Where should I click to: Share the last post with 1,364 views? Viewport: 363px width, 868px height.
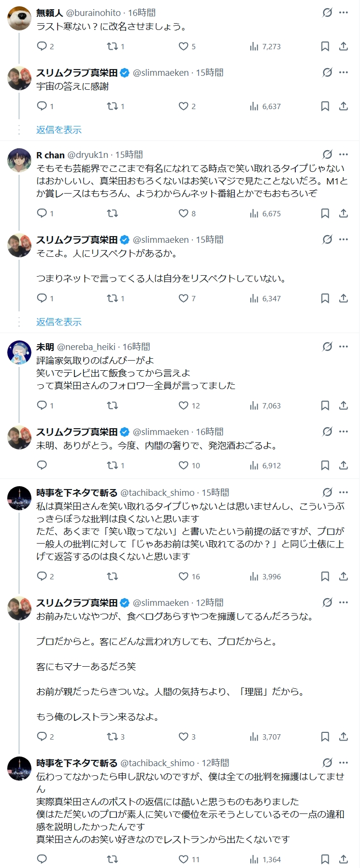tap(343, 859)
